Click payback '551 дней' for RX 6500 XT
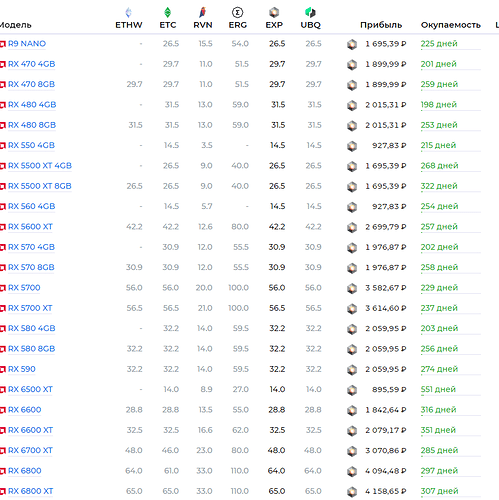 click(438, 389)
